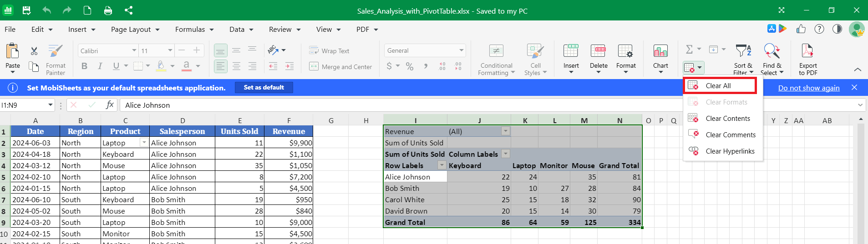This screenshot has height=244, width=868.
Task: Choose Clear Hyperlinks option
Action: (723, 151)
